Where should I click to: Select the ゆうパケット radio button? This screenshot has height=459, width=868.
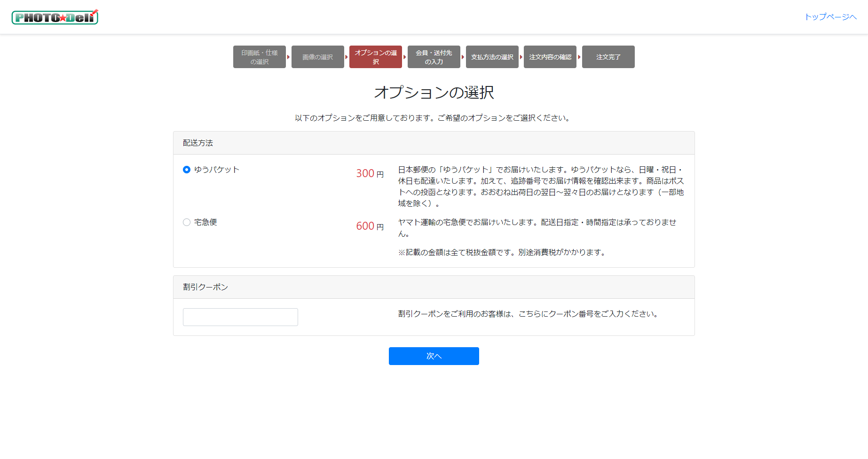coord(187,170)
